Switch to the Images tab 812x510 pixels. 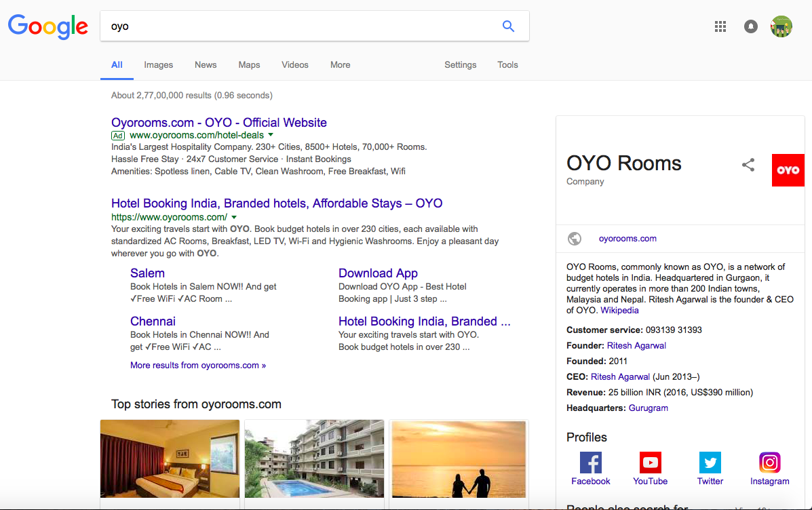point(159,64)
